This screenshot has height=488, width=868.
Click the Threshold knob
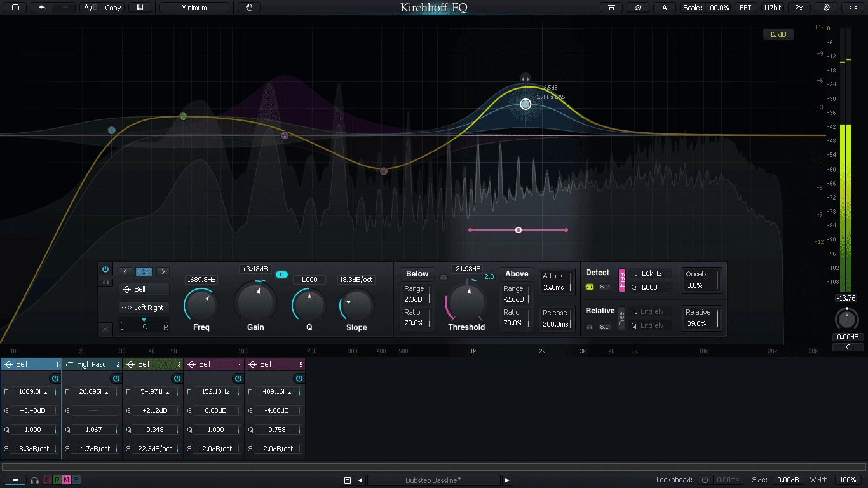[467, 301]
